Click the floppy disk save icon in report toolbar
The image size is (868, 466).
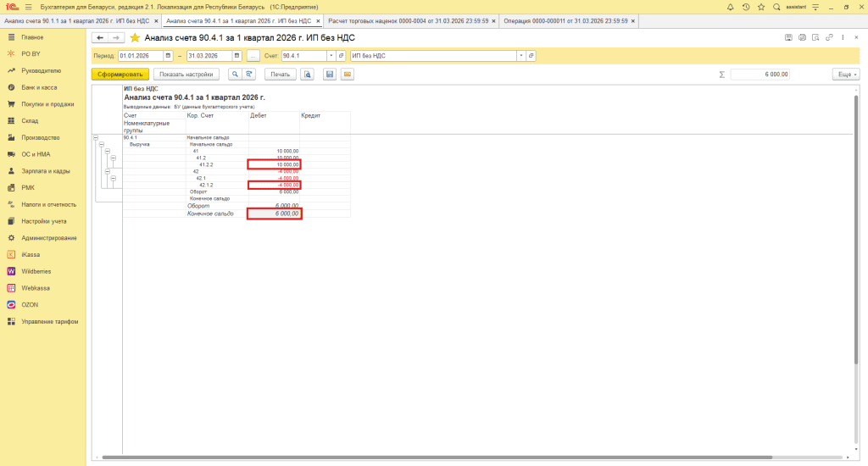coord(330,75)
